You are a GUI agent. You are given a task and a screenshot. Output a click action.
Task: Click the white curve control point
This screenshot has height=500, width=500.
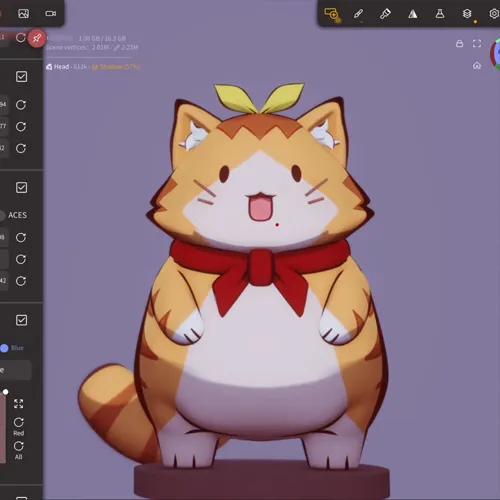pyautogui.click(x=5, y=392)
